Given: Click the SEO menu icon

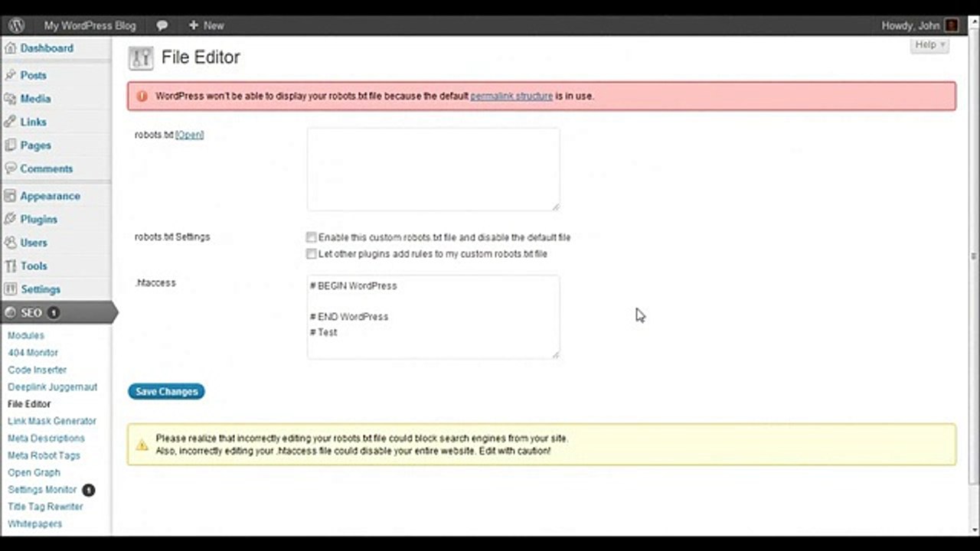Looking at the screenshot, I should (10, 313).
